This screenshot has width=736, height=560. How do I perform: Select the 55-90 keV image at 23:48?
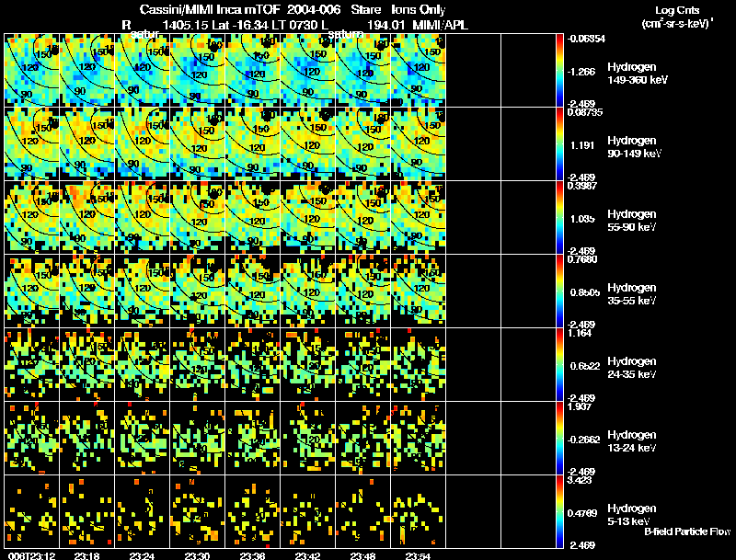(362, 218)
